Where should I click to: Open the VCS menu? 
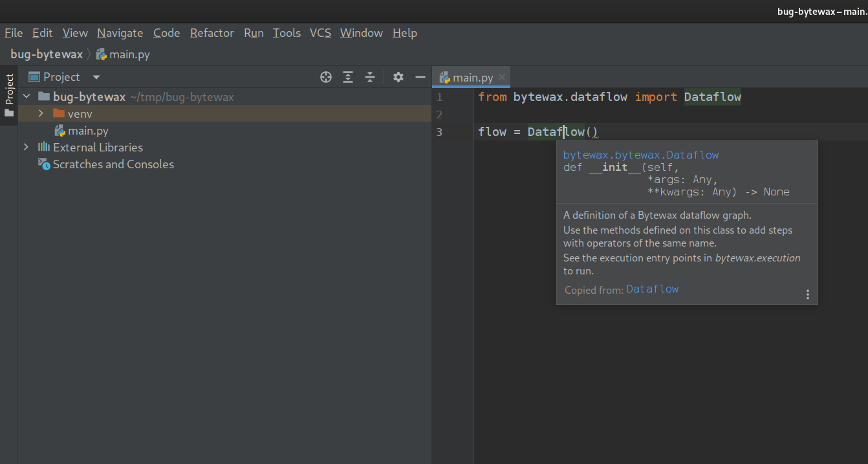[320, 33]
